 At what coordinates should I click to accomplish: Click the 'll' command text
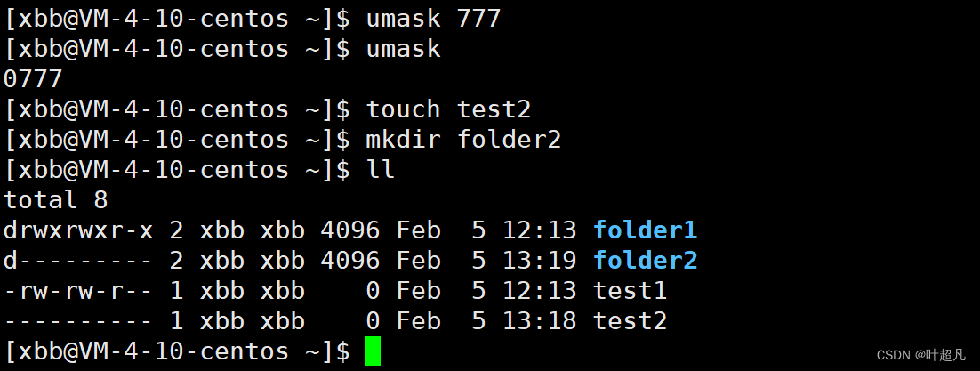[x=381, y=170]
